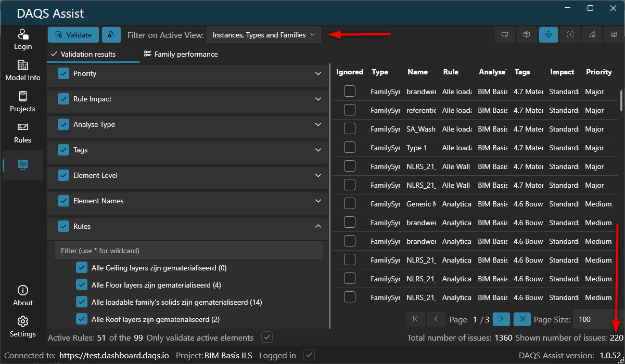Screen dimensions: 625x364
Task: Open Settings gear in sidebar
Action: (x=23, y=327)
